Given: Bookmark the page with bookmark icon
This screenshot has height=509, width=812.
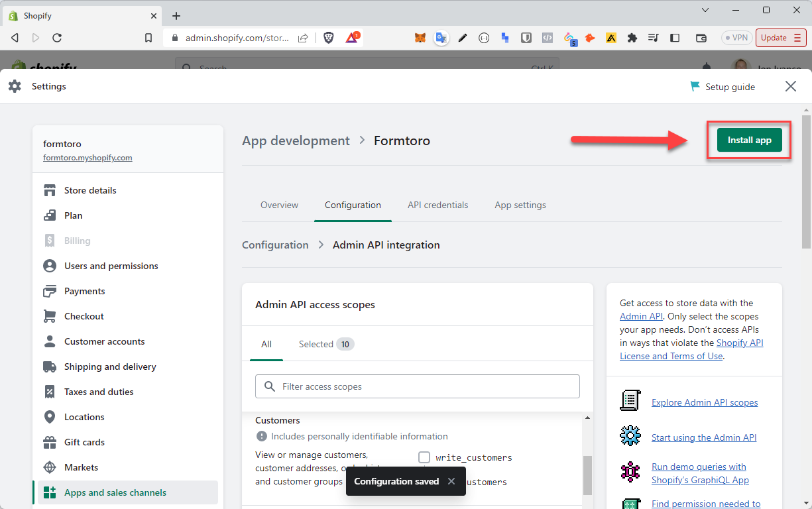Looking at the screenshot, I should 148,38.
